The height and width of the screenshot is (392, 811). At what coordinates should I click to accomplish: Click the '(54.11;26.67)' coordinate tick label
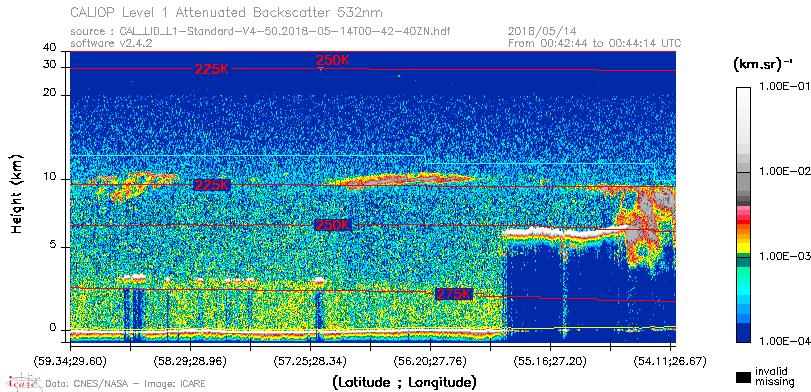tap(670, 360)
